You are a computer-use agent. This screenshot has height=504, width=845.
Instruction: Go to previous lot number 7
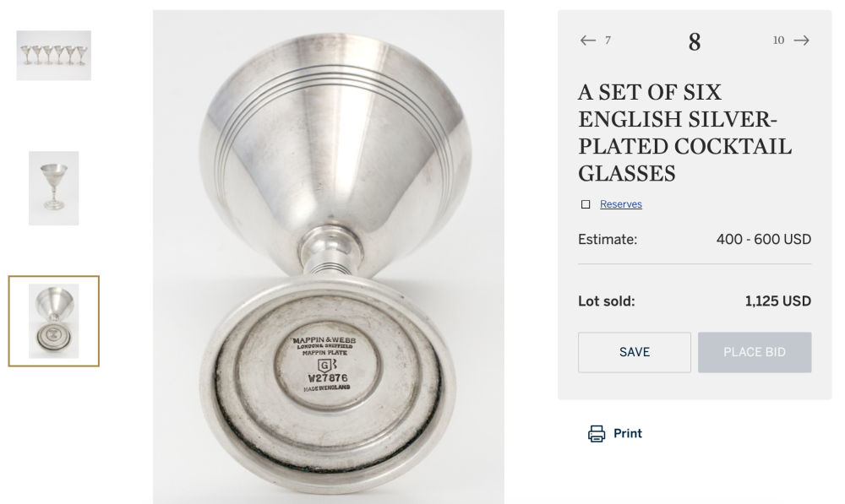click(608, 41)
